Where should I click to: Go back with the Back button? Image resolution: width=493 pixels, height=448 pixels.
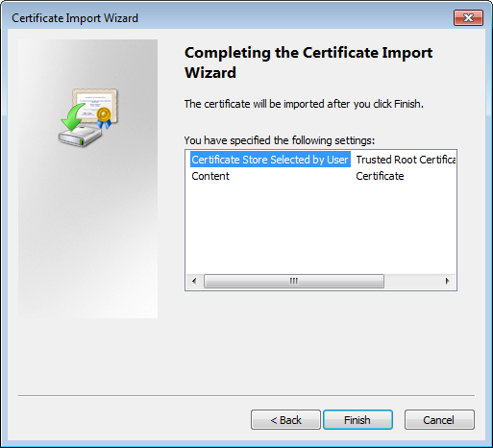(285, 420)
